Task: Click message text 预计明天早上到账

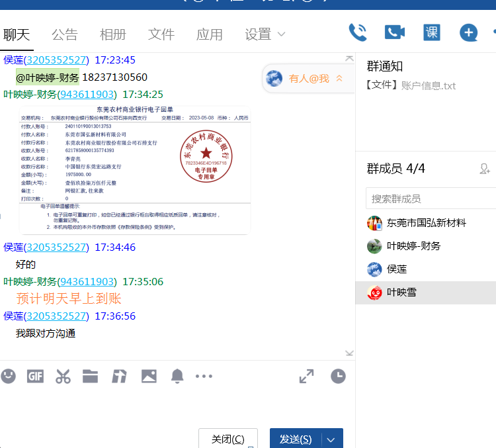Action: 68,298
